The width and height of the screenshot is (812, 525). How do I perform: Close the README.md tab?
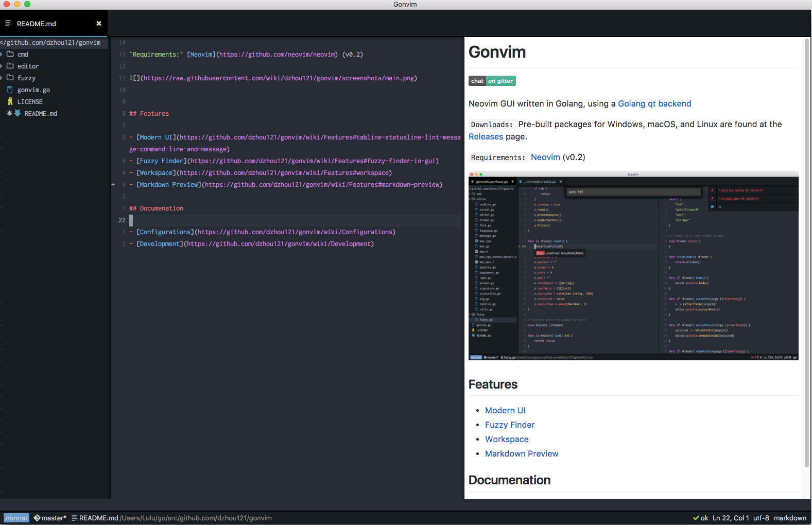[x=99, y=24]
